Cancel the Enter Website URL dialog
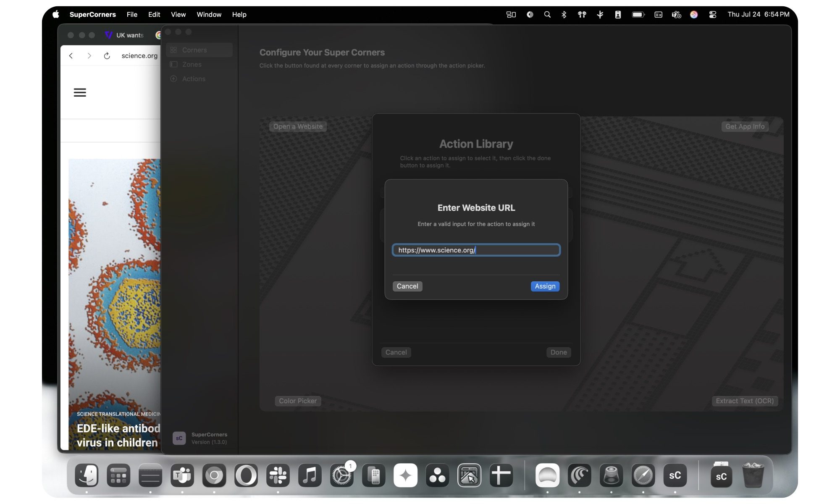 pos(407,286)
